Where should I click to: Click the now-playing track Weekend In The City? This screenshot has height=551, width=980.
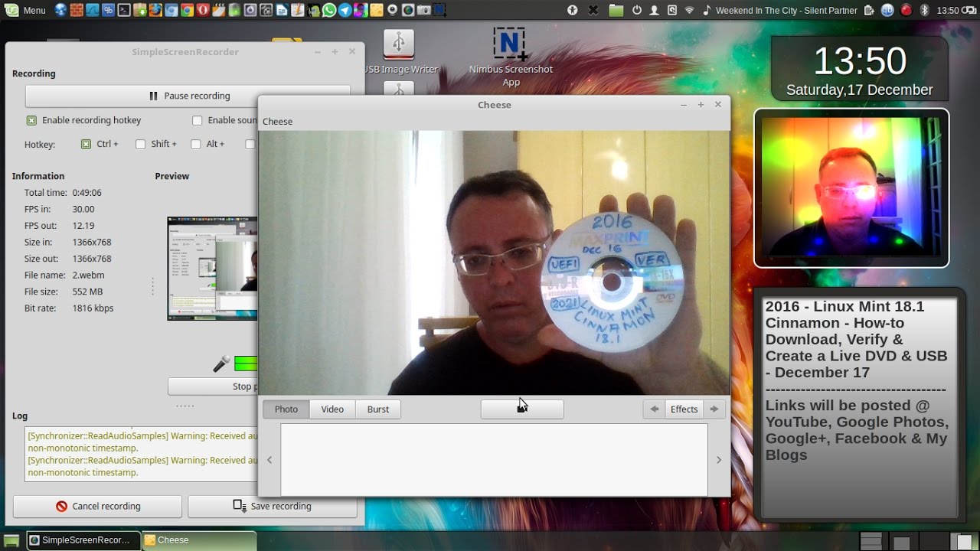[x=786, y=11]
